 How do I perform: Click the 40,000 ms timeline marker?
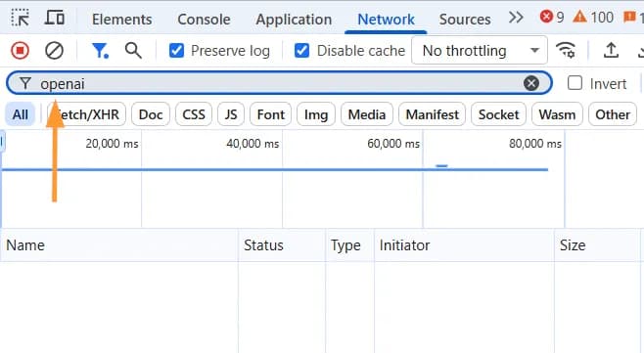tap(253, 143)
